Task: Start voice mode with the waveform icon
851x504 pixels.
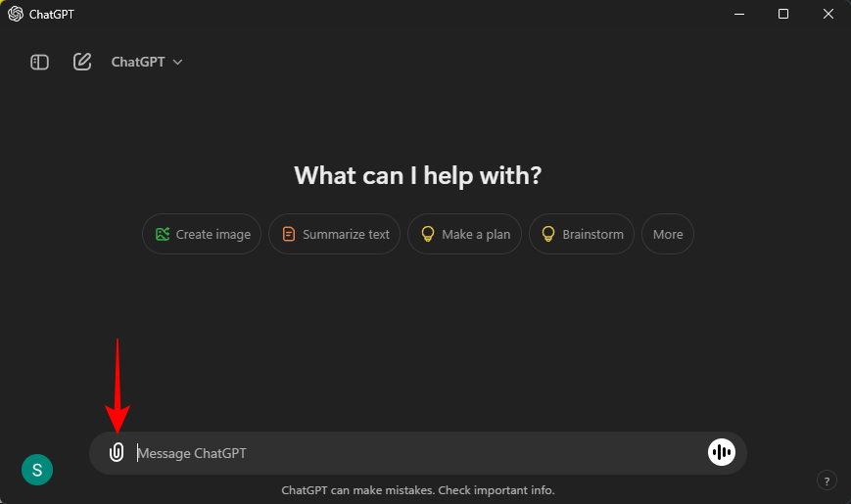Action: click(722, 452)
